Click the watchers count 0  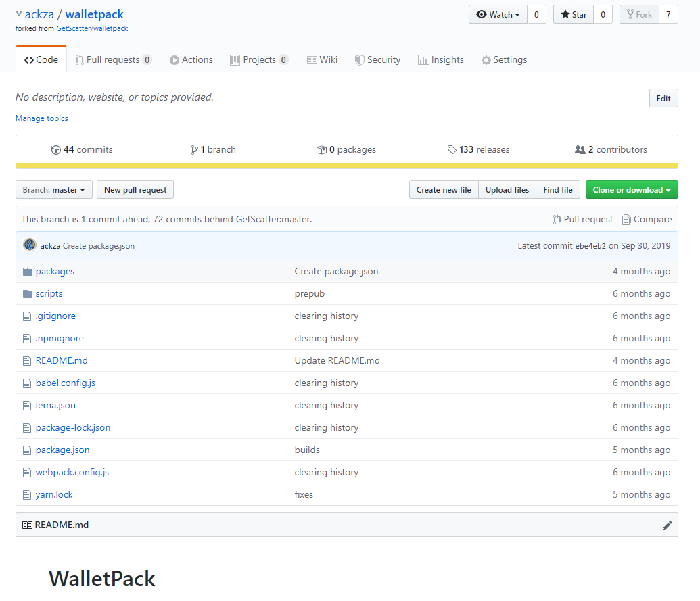pos(536,14)
